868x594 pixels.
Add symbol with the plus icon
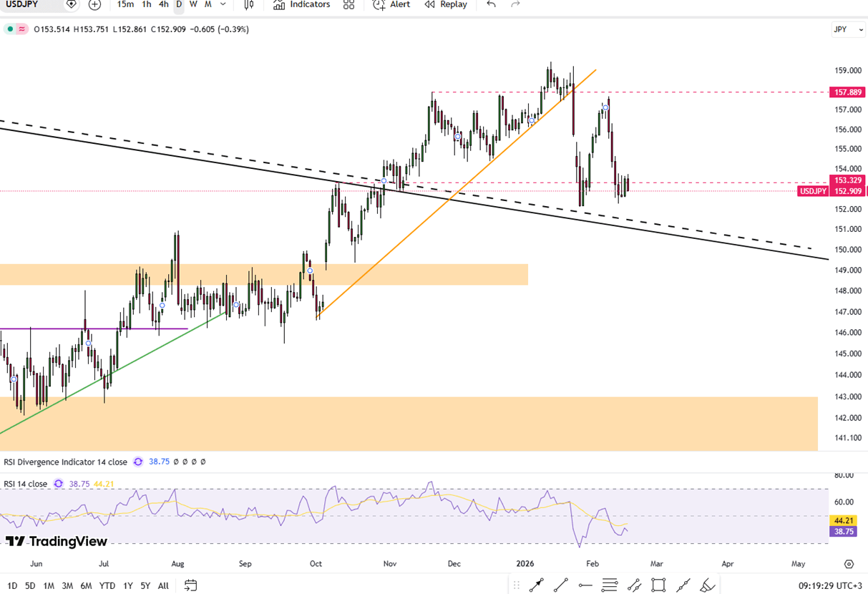(94, 4)
